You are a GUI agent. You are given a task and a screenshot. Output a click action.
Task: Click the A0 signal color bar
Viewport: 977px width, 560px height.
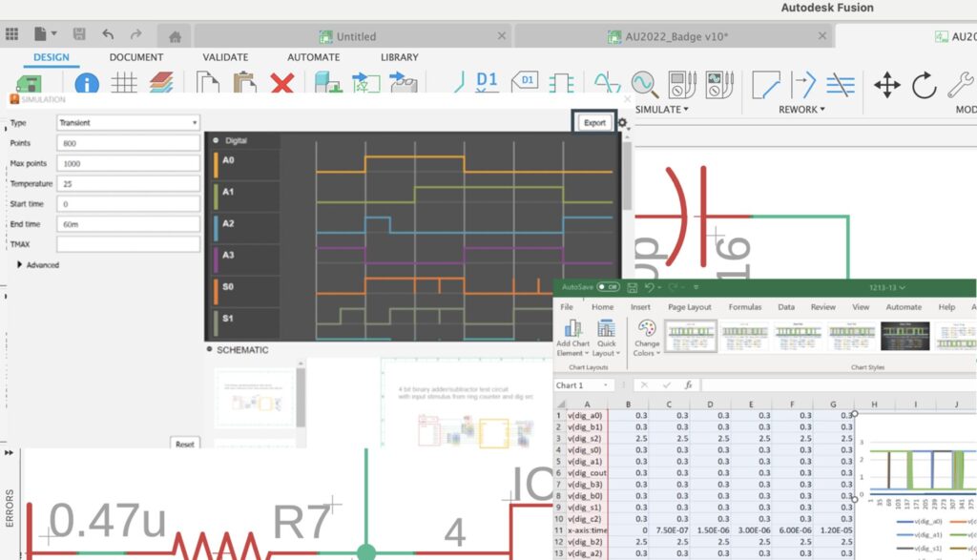tap(217, 166)
